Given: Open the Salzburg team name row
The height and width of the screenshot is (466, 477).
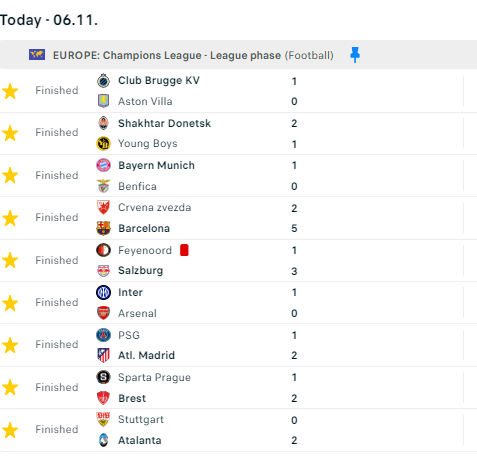Looking at the screenshot, I should point(141,270).
